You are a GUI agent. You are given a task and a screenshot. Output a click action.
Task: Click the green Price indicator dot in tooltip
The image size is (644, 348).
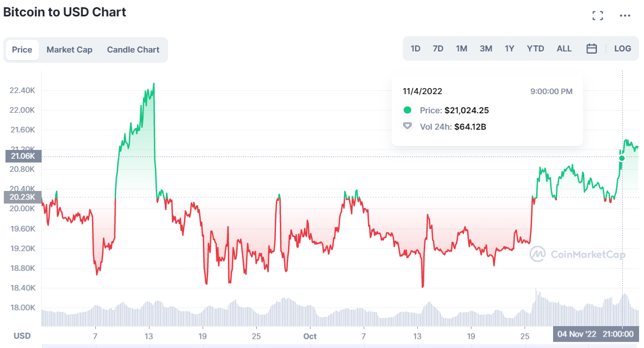[407, 110]
